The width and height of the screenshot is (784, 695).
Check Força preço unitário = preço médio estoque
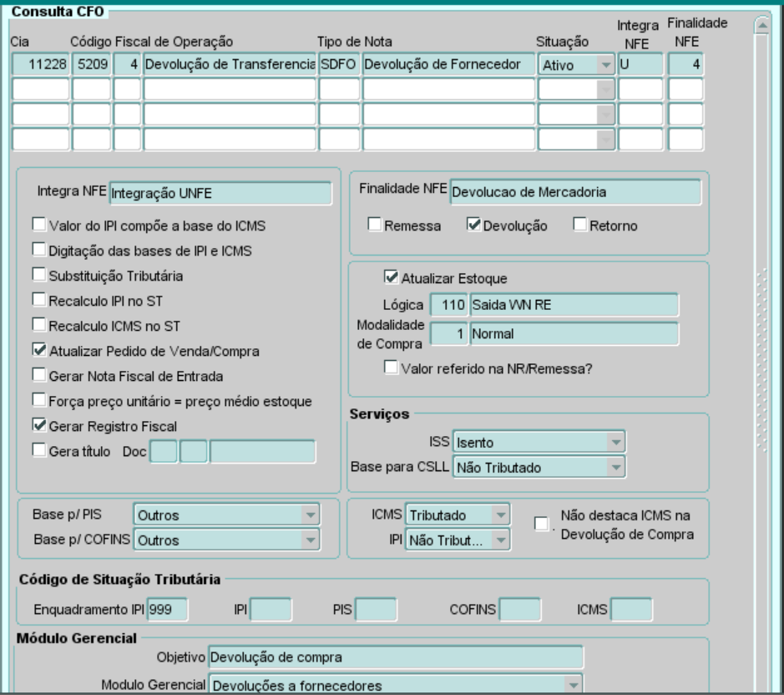[x=39, y=400]
